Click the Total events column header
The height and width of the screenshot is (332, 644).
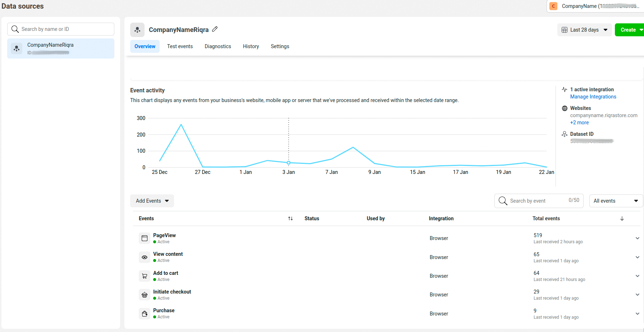546,218
